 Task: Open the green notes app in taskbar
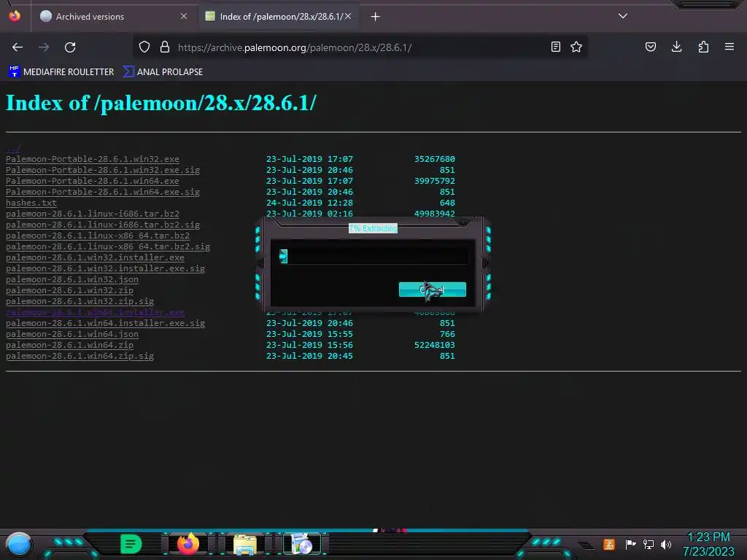tap(131, 544)
